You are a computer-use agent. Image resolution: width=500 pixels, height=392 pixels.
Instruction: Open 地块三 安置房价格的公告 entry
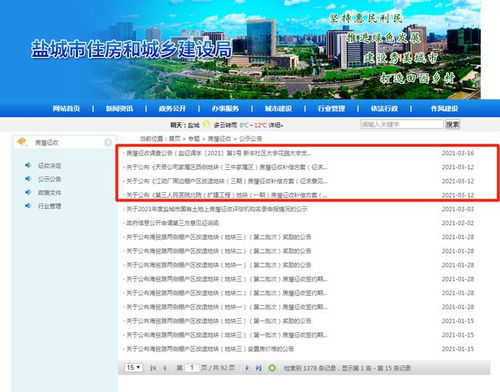coord(209,349)
